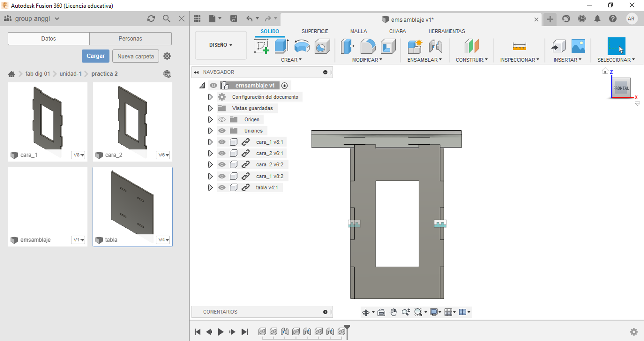Image resolution: width=644 pixels, height=341 pixels.
Task: Click the Fillet tool in Modificar
Action: pos(368,46)
